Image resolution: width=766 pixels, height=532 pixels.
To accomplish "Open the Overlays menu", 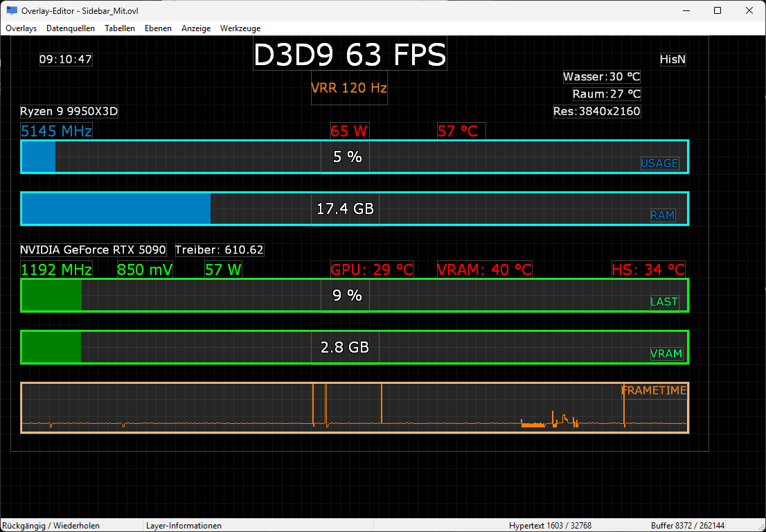I will click(x=21, y=28).
